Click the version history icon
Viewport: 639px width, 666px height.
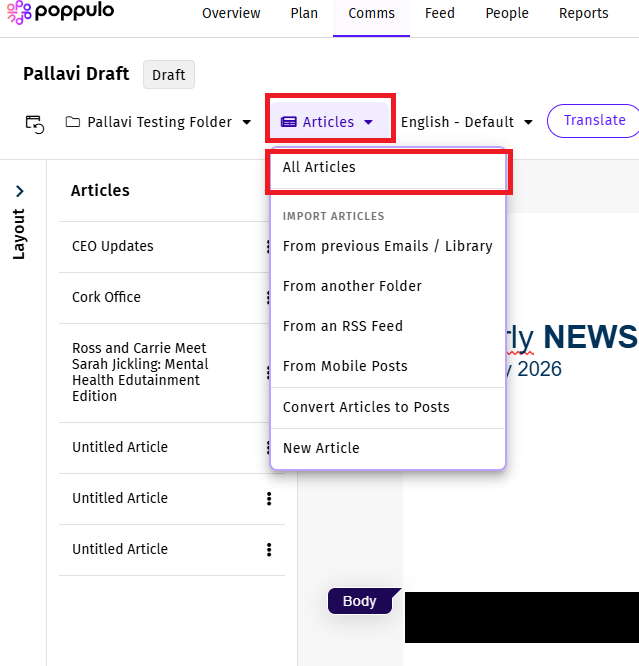35,123
